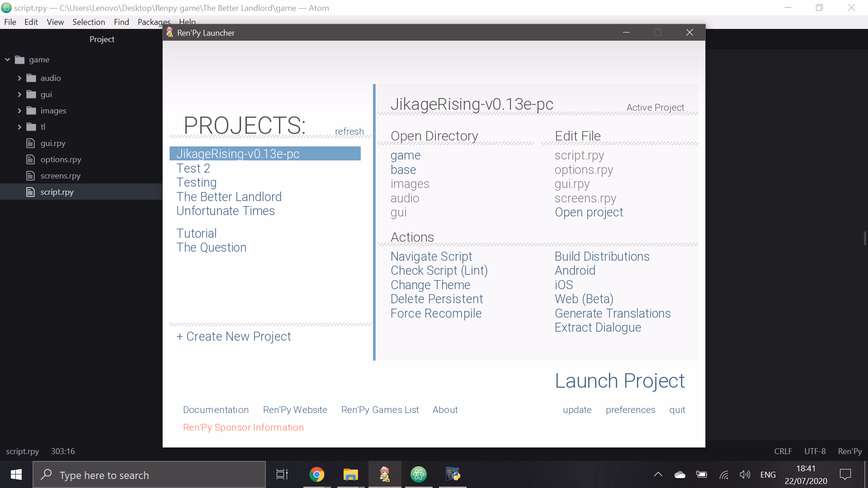Click Force Recompile action

(x=436, y=314)
